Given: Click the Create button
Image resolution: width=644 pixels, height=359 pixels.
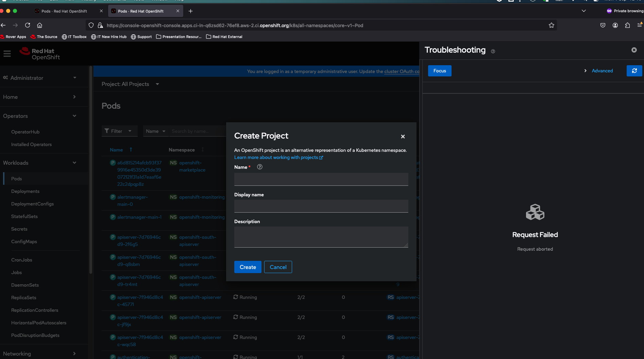Looking at the screenshot, I should pyautogui.click(x=248, y=267).
